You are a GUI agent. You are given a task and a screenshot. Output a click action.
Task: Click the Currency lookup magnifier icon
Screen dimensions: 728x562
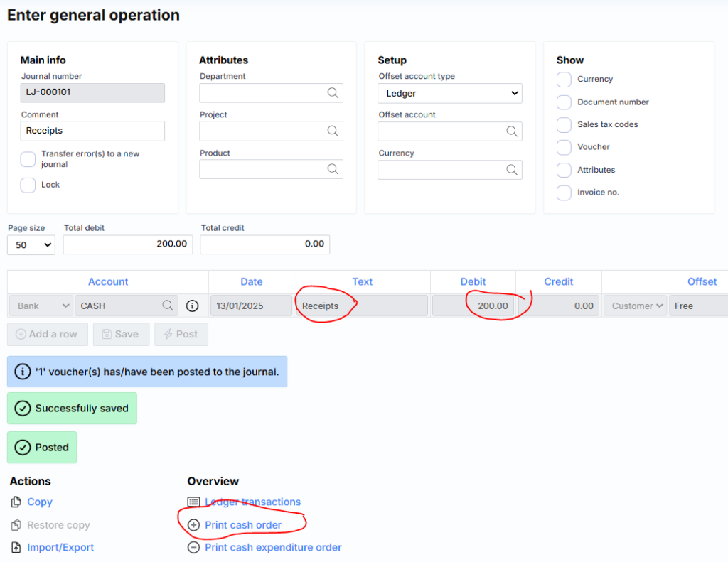pyautogui.click(x=512, y=170)
